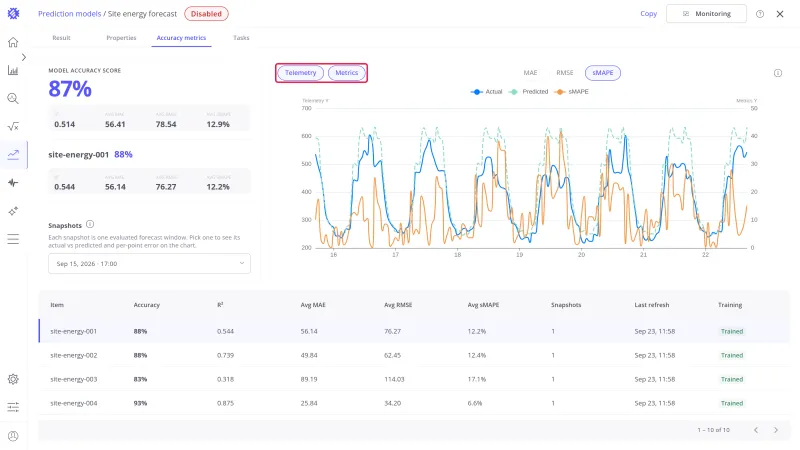
Task: Select the RMSE metric option
Action: tap(564, 73)
